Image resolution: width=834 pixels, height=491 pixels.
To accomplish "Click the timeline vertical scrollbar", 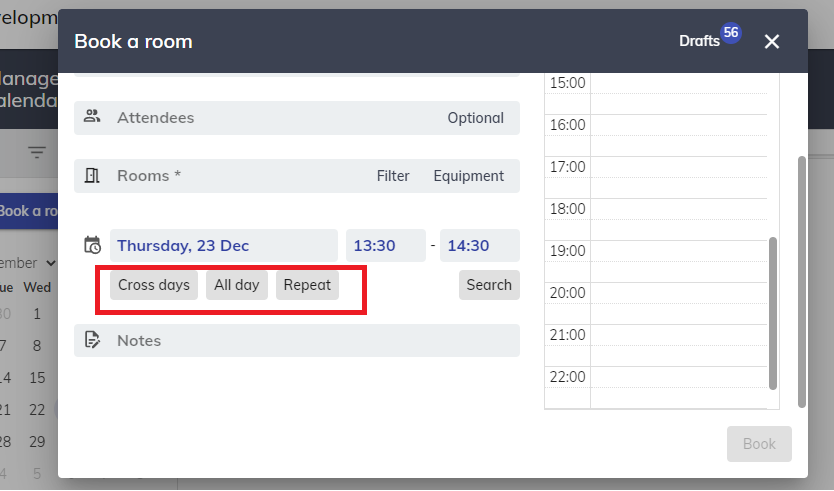I will [773, 312].
